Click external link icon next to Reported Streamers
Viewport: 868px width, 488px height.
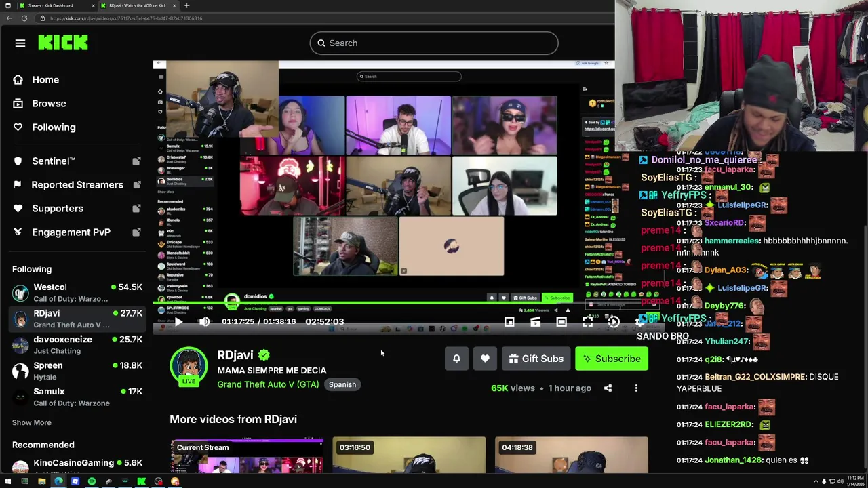pos(136,185)
